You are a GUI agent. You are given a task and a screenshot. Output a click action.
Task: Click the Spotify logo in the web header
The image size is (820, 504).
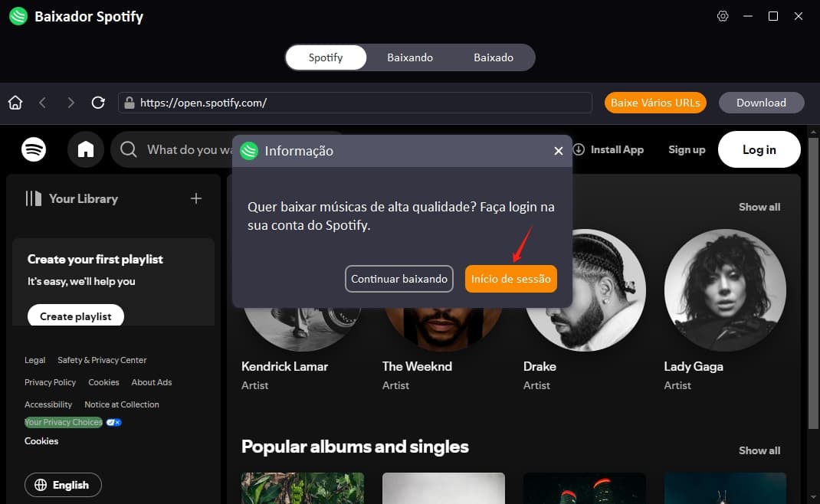34,149
